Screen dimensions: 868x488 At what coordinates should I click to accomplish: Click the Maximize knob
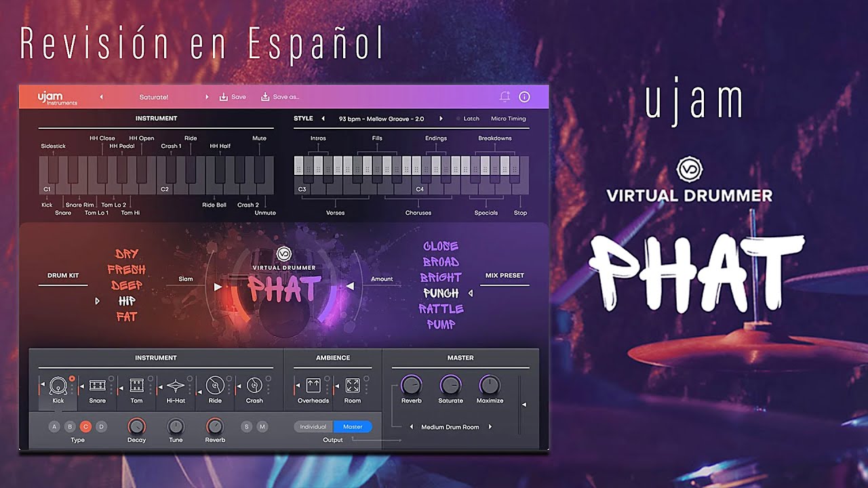point(490,386)
